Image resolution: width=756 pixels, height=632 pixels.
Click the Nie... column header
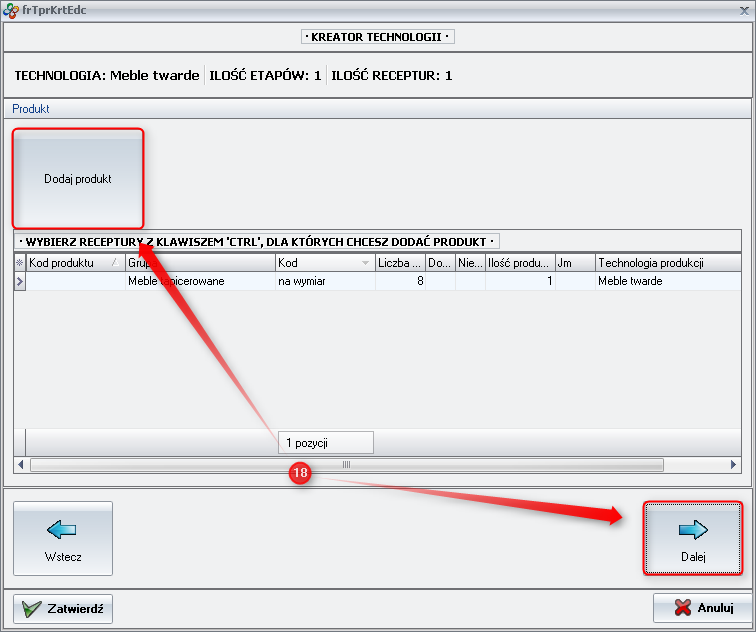point(470,263)
